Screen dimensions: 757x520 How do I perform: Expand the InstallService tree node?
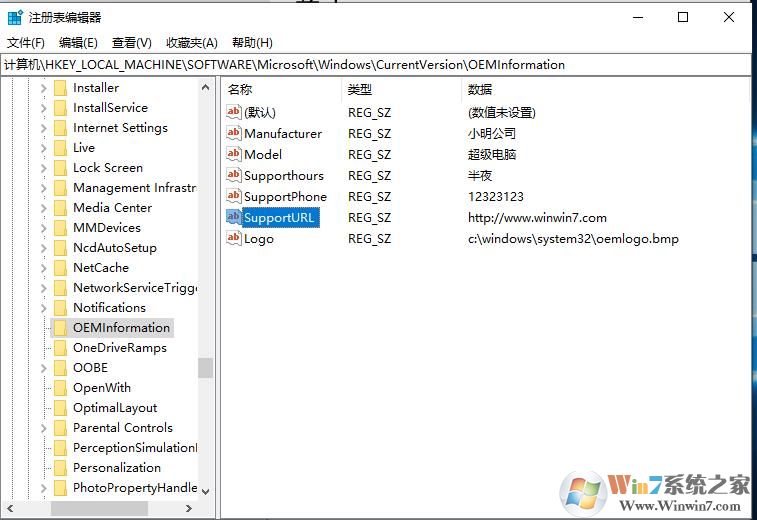click(x=43, y=108)
